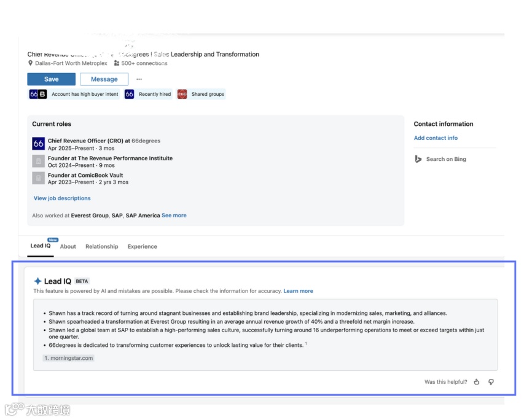Open the Message button
532x420 pixels.
[x=104, y=79]
